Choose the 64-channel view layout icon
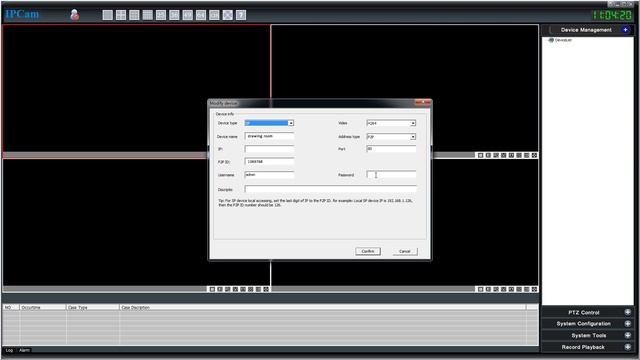Viewport: 640px width, 360px height. click(201, 15)
